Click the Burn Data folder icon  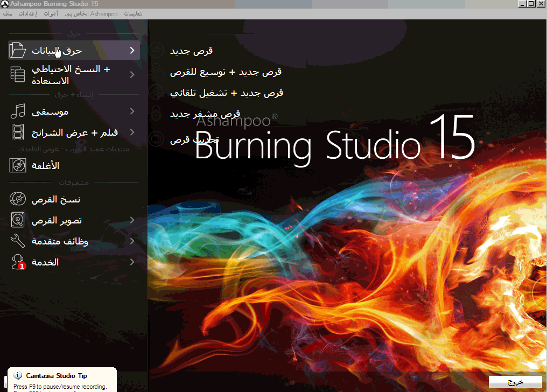(x=18, y=51)
